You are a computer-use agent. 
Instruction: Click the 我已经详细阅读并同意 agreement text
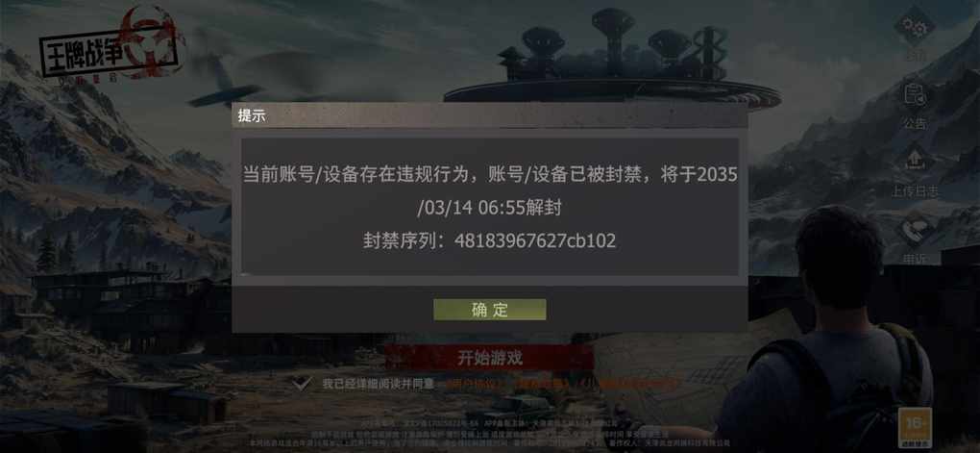pyautogui.click(x=379, y=384)
